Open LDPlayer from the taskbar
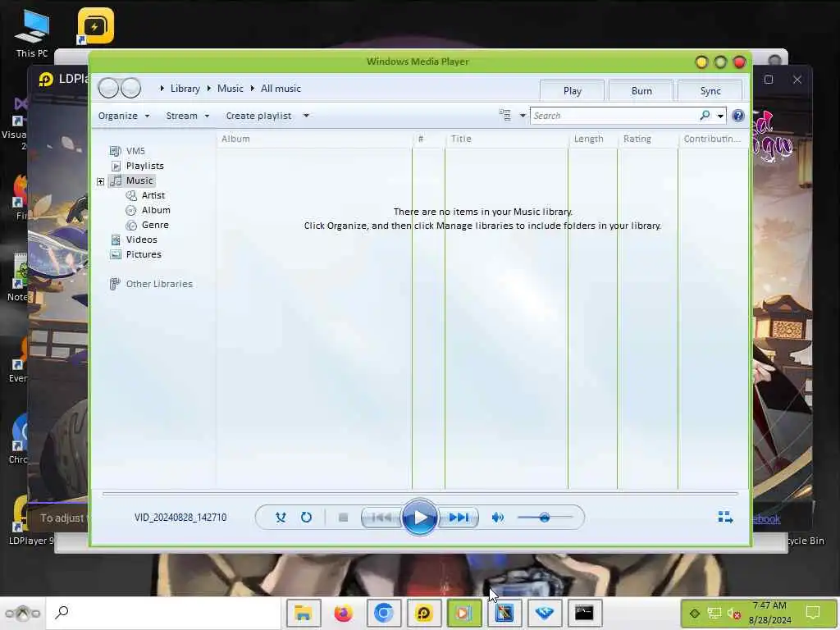The image size is (840, 630). [x=424, y=613]
